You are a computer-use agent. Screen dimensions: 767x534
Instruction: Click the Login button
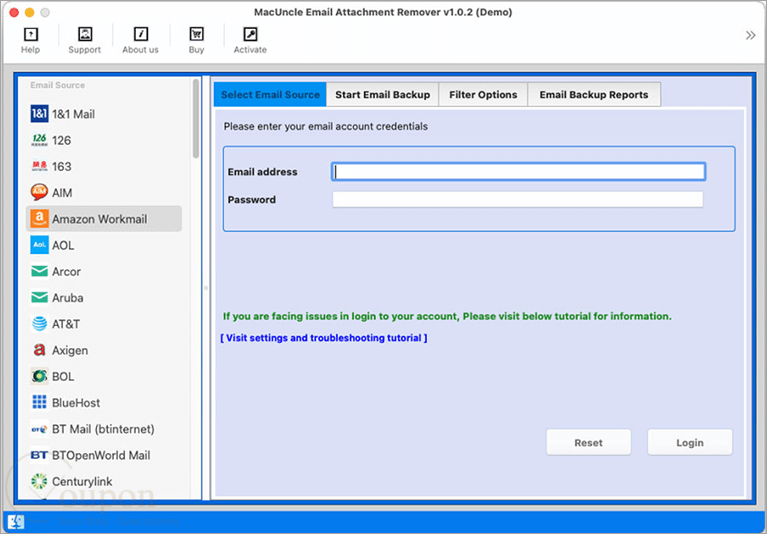(x=690, y=443)
